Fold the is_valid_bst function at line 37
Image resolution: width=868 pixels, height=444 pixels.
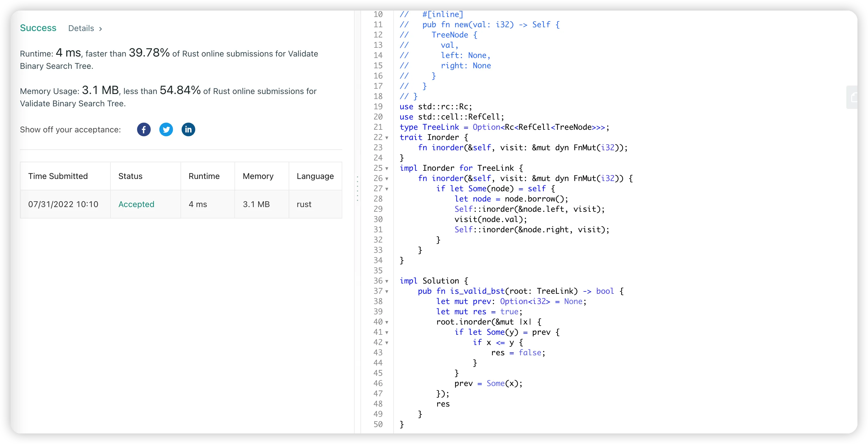point(387,291)
